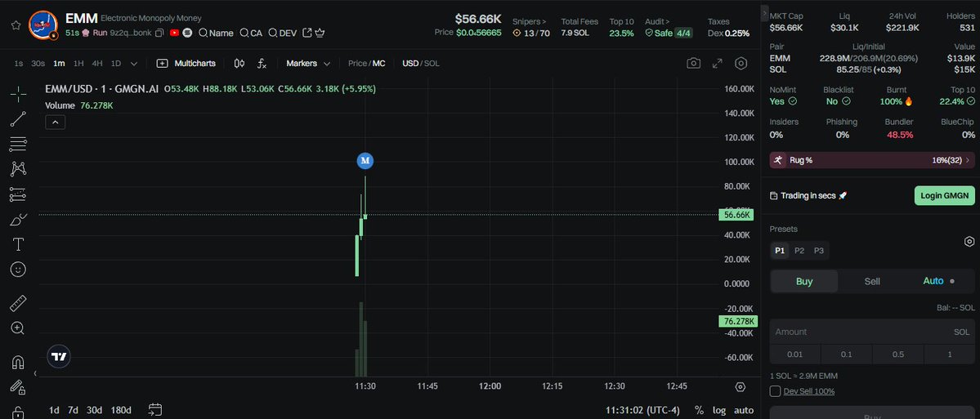
Task: Click the TradingView logo
Action: pos(59,357)
